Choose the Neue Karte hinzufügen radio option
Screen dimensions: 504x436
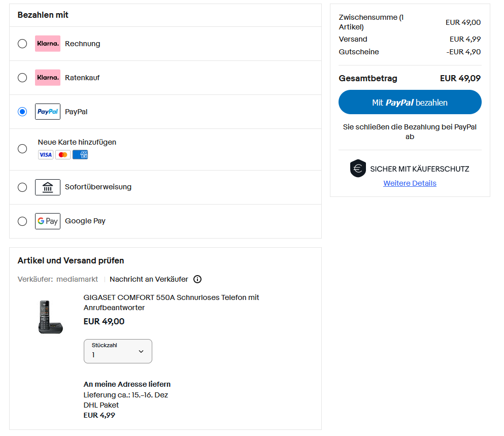coord(22,149)
